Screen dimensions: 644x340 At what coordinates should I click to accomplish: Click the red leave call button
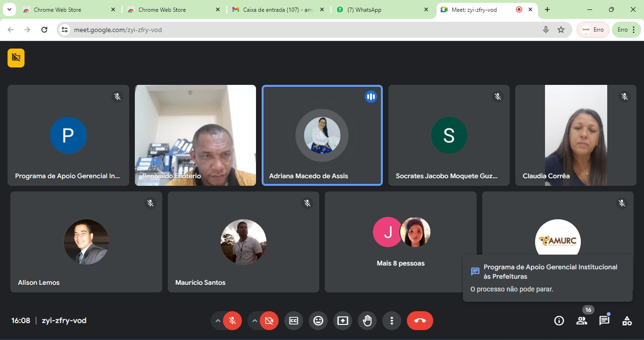pos(420,321)
